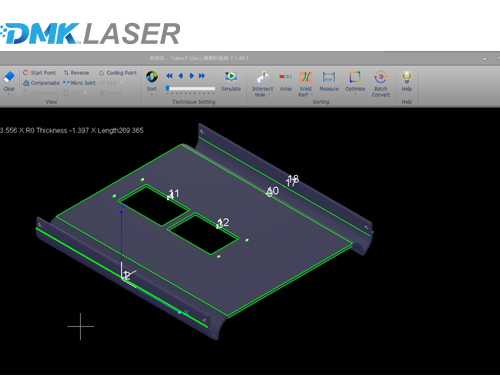Select path label 11 on model
This screenshot has height=375, width=500.
174,194
